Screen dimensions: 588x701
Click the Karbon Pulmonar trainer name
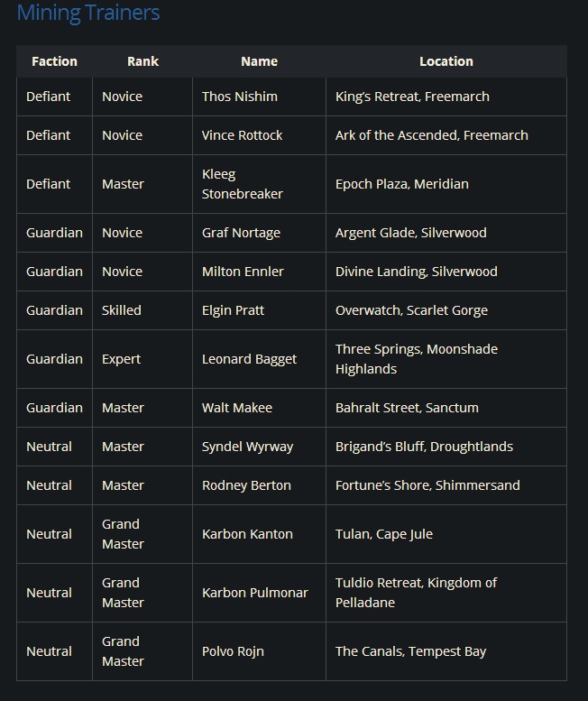click(x=255, y=593)
